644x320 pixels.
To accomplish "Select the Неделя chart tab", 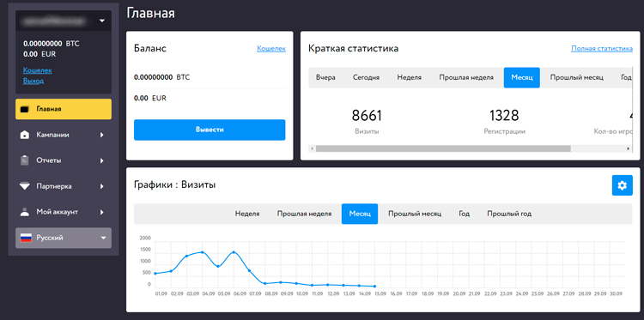I will 247,214.
